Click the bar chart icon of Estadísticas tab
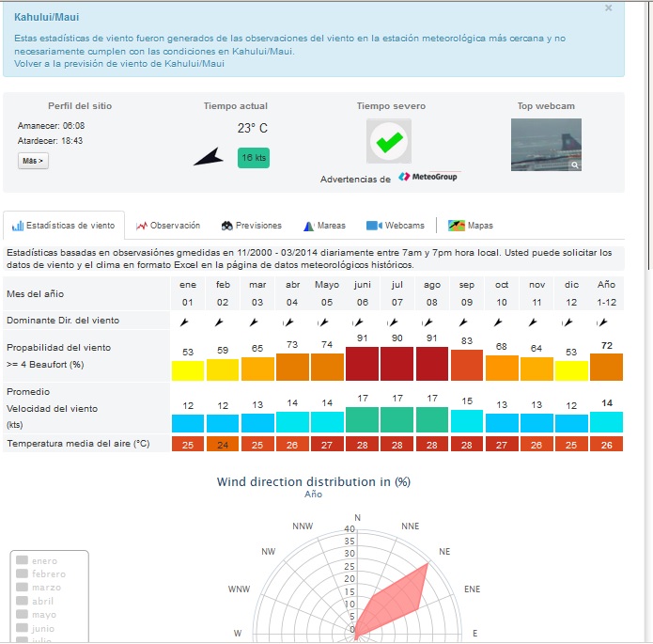Image resolution: width=653 pixels, height=644 pixels. click(18, 226)
